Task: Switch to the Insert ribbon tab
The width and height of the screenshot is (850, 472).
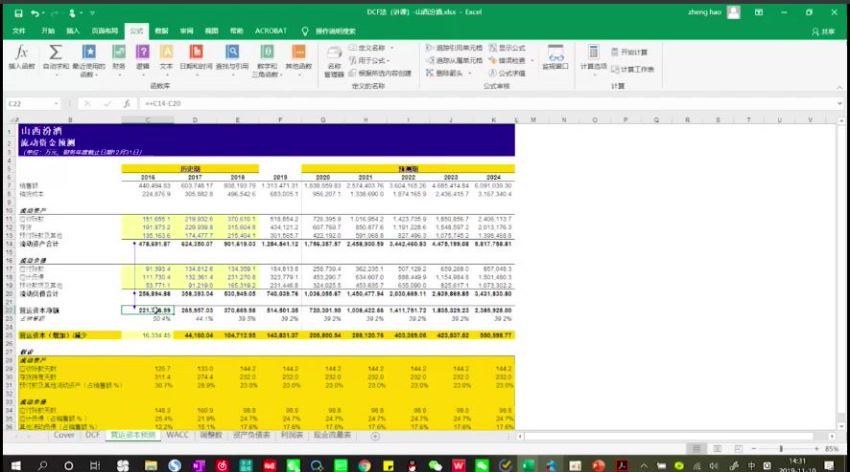Action: 73,31
